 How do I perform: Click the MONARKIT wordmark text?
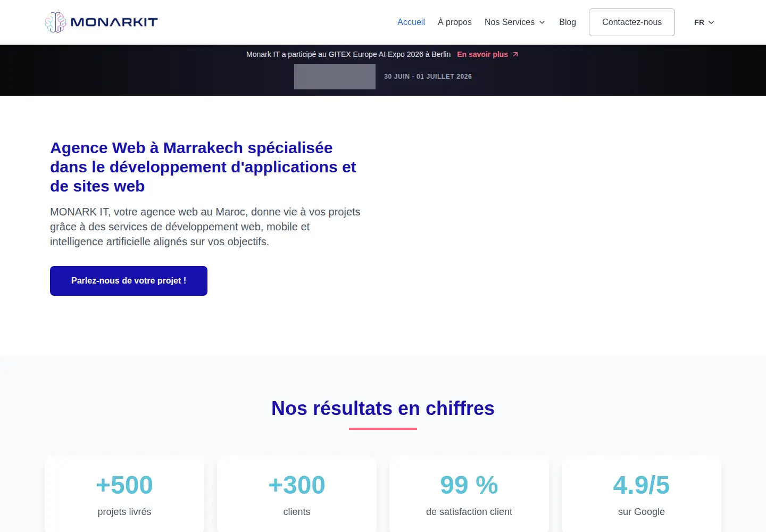coord(114,22)
